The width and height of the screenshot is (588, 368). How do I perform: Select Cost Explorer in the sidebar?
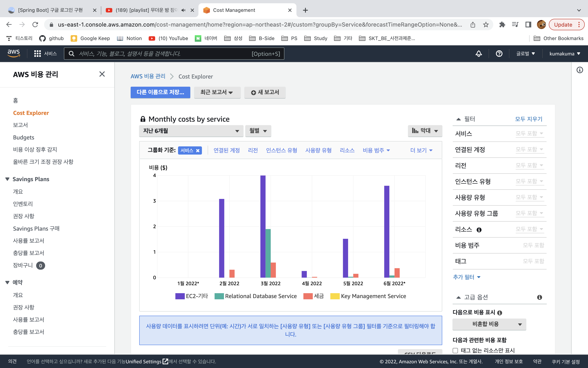(x=31, y=113)
